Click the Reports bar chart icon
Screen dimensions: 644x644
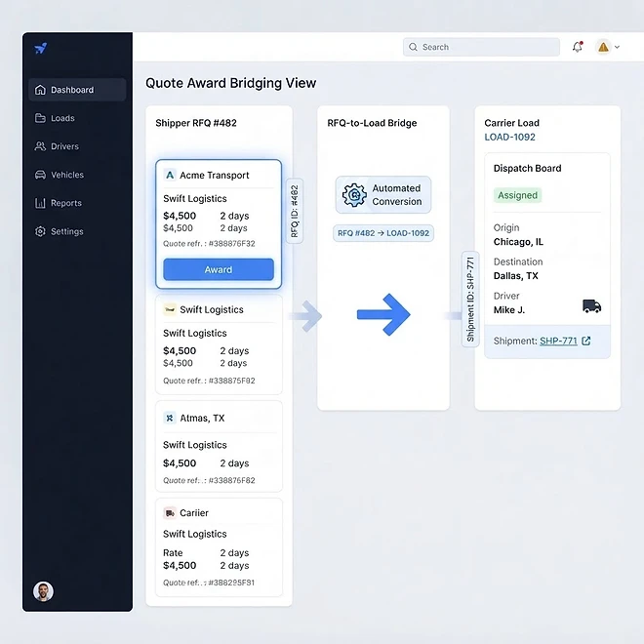tap(40, 203)
